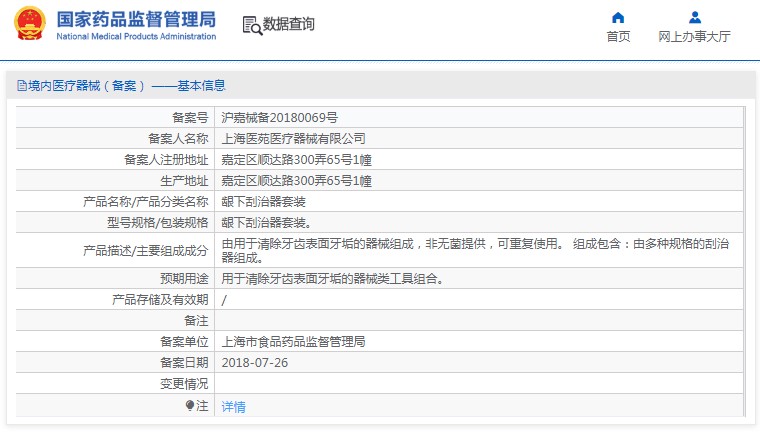
Task: Click the lightbulb icon next to 注
Action: (190, 405)
